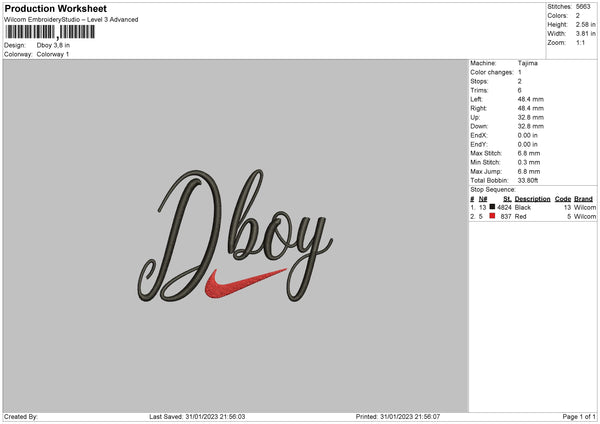600x424 pixels.
Task: Click the 'Last Saved: 31/01/2023 21:56:03' text
Action: coord(197,416)
